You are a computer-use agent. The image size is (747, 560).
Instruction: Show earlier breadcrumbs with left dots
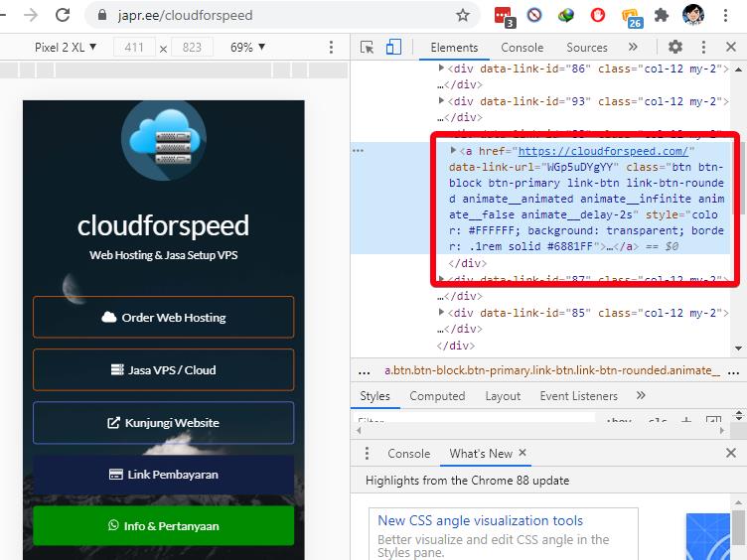365,372
